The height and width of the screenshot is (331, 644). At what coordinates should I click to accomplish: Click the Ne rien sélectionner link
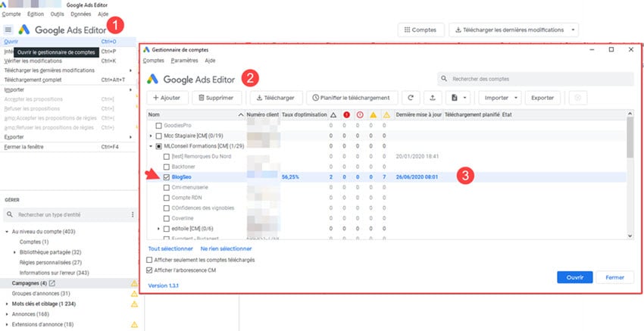[226, 248]
